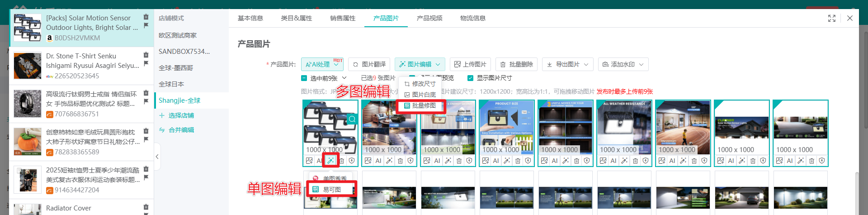Click lightning shield icon under fence/garage image

(410, 161)
